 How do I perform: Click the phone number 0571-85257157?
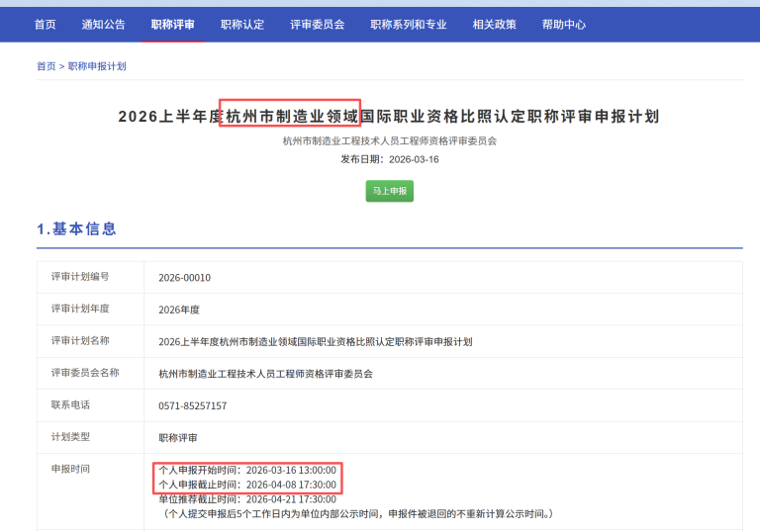pos(192,405)
